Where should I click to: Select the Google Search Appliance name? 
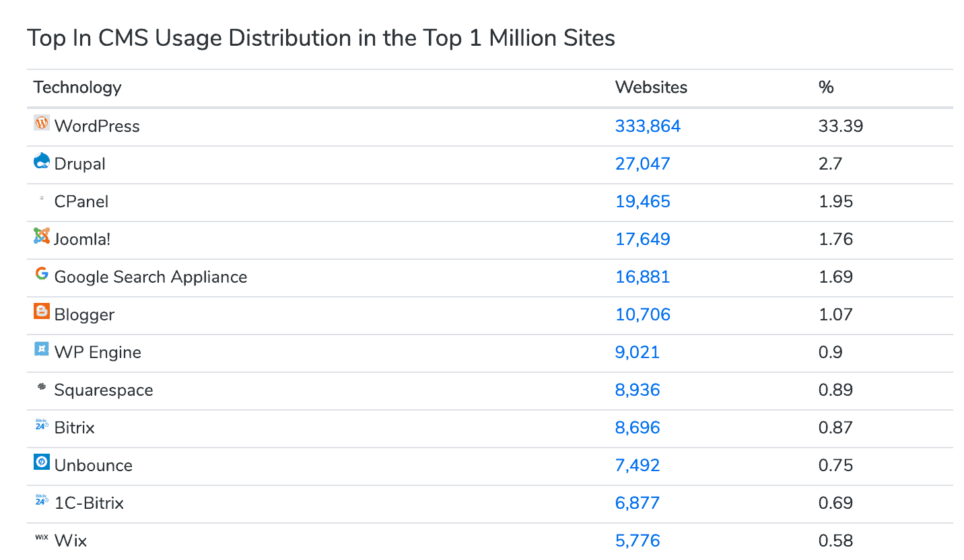pos(151,277)
